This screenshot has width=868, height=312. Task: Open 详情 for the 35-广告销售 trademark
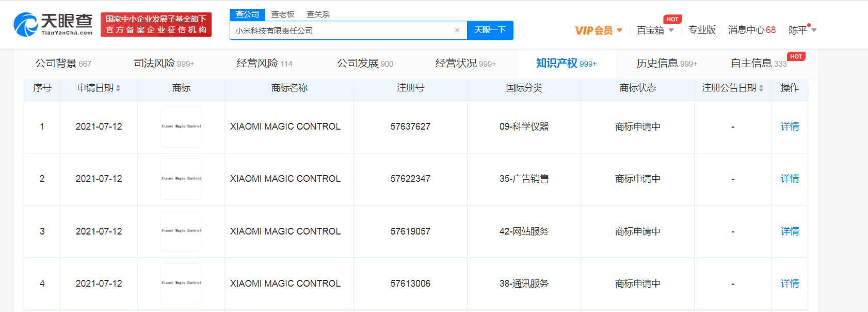790,179
